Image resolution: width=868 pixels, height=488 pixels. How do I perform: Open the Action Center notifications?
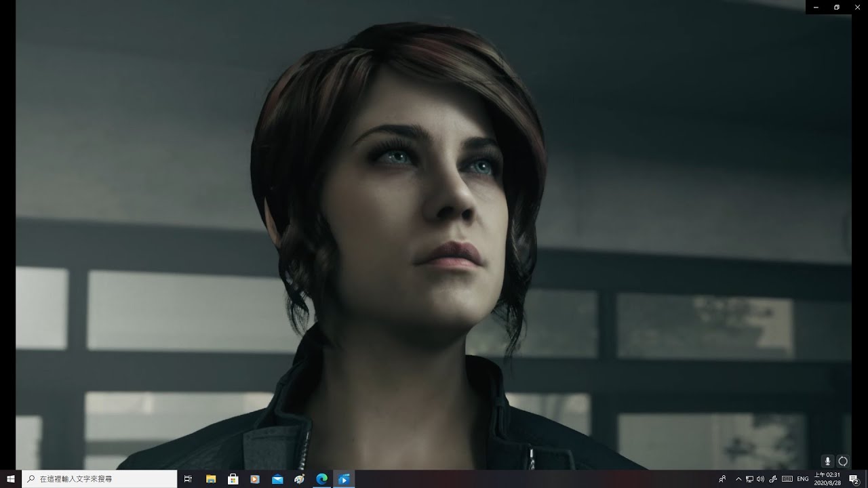tap(854, 479)
